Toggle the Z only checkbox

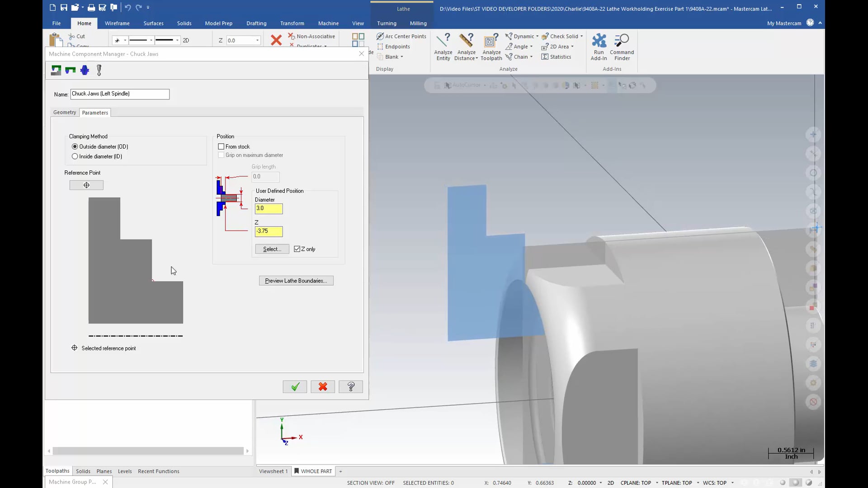297,249
